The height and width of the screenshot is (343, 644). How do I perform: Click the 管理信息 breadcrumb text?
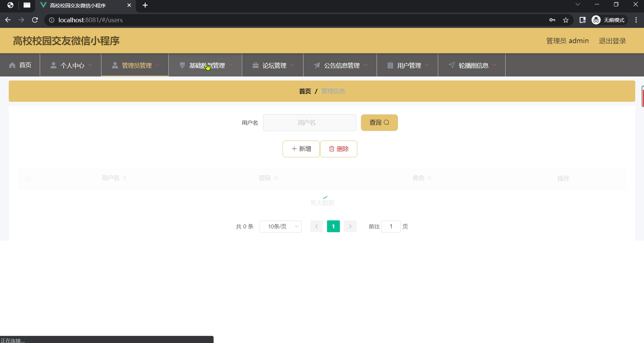(333, 91)
